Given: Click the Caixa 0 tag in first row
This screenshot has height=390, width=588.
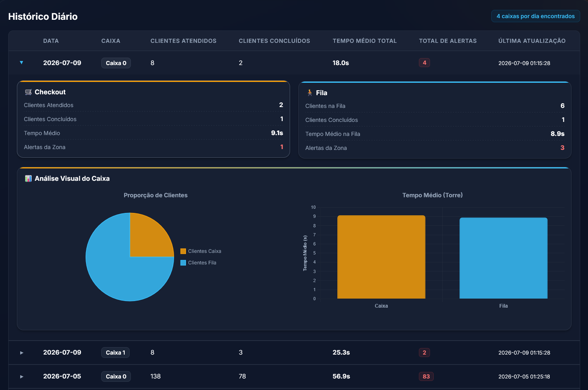Looking at the screenshot, I should pyautogui.click(x=116, y=63).
